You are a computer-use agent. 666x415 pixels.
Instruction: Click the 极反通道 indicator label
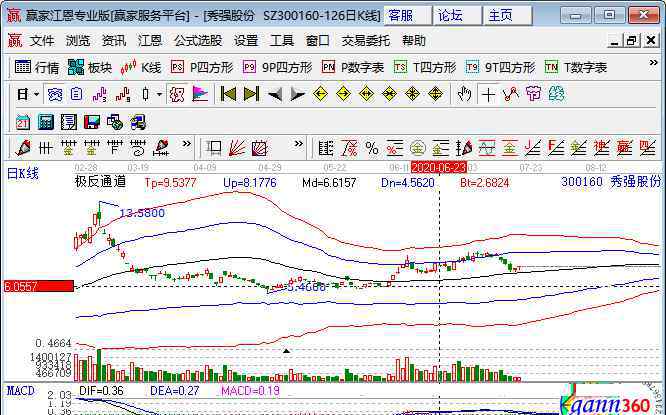[x=101, y=182]
